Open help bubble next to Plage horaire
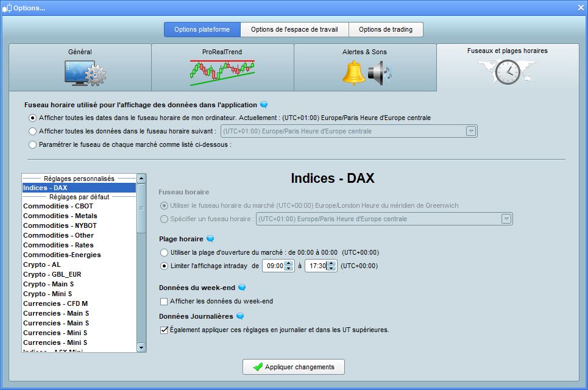 pyautogui.click(x=210, y=238)
